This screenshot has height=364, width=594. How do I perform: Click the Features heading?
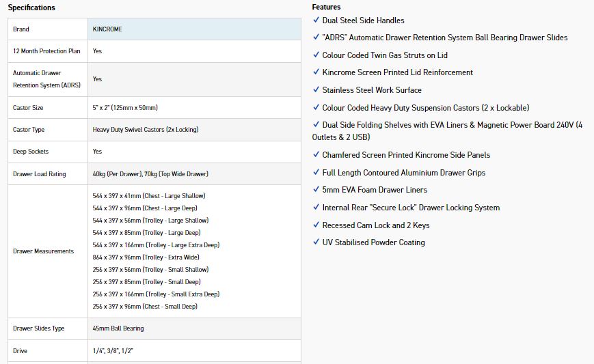[x=326, y=7]
